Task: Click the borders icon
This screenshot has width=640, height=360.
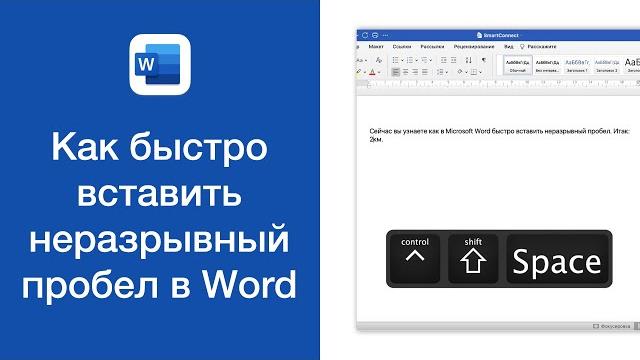Action: click(473, 72)
